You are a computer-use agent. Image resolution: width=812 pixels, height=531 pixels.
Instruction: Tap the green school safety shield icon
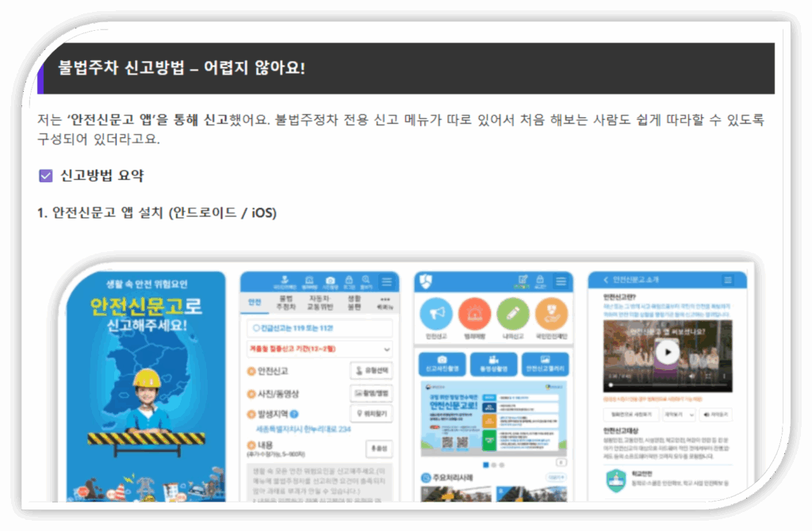[x=616, y=481]
